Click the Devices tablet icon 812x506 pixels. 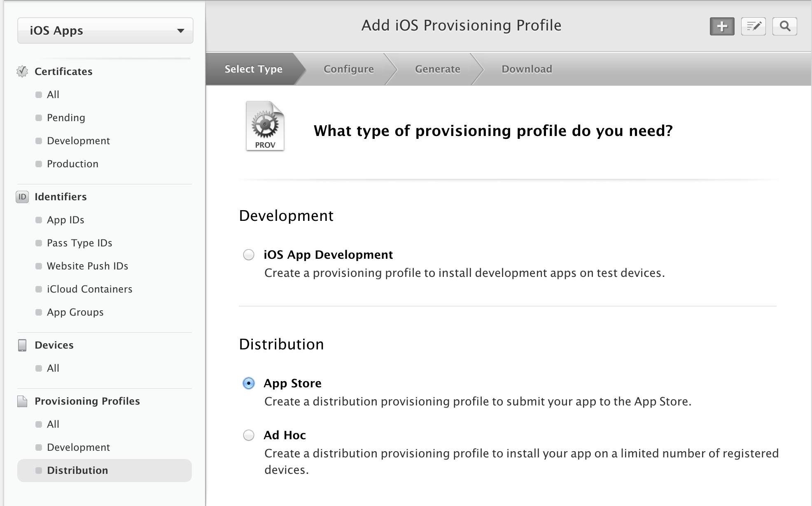tap(22, 345)
